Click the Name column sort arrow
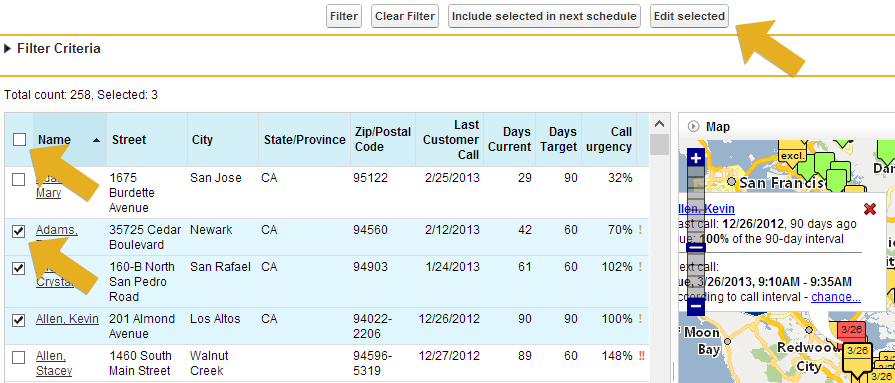This screenshot has width=895, height=383. pos(96,140)
